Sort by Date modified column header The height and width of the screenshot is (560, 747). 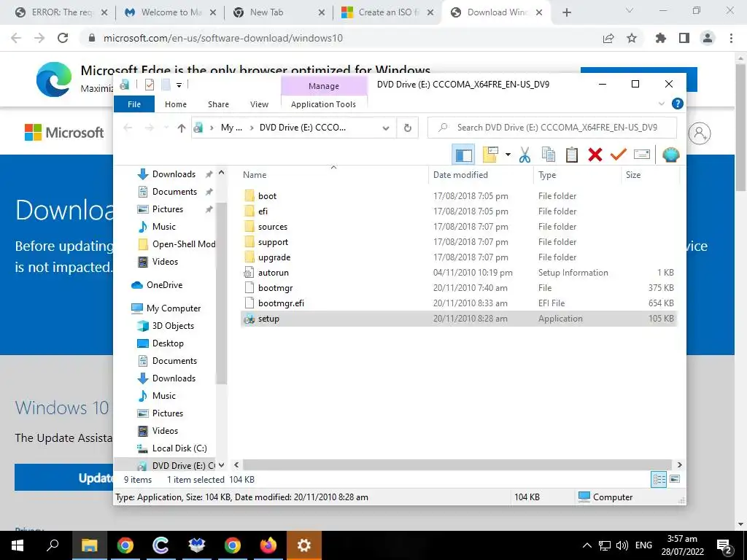coord(460,175)
